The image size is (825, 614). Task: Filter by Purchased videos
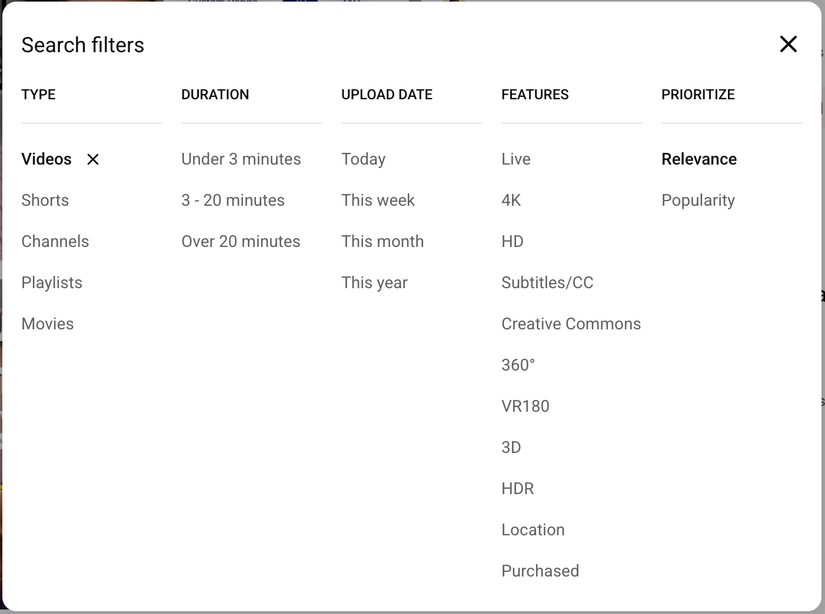coord(540,570)
